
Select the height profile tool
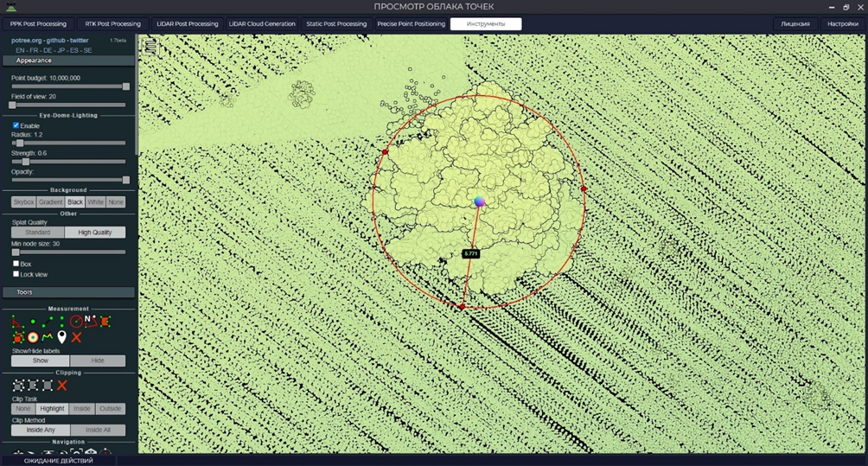point(47,336)
